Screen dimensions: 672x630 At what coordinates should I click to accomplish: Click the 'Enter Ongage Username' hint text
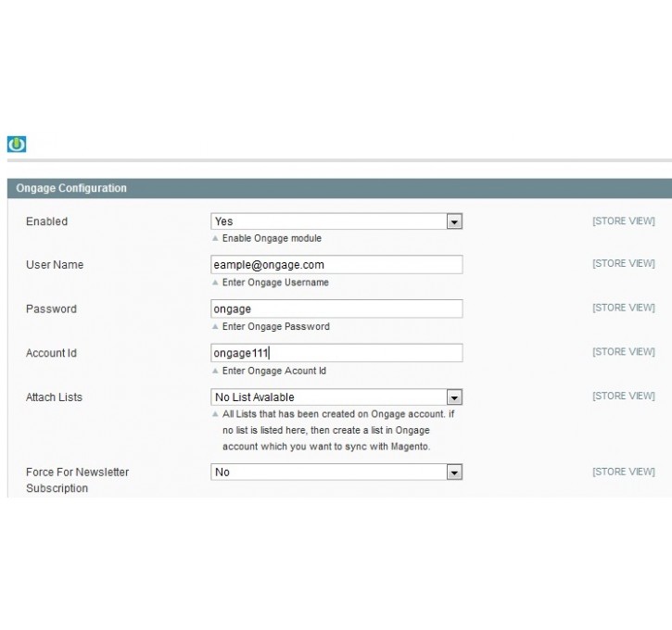275,283
